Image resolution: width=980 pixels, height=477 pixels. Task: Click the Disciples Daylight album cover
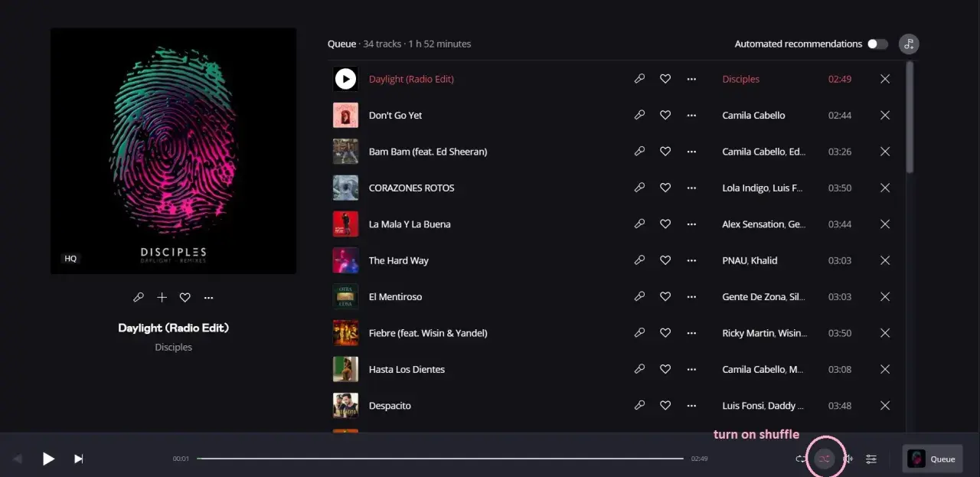coord(173,151)
